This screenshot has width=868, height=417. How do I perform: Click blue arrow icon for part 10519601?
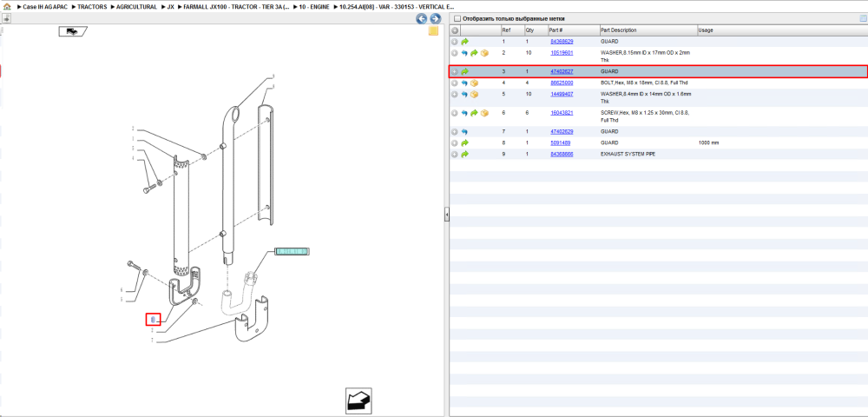[x=464, y=53]
